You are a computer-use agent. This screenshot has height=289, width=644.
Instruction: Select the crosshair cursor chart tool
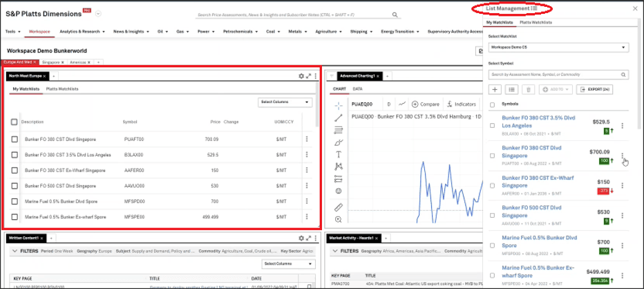339,106
